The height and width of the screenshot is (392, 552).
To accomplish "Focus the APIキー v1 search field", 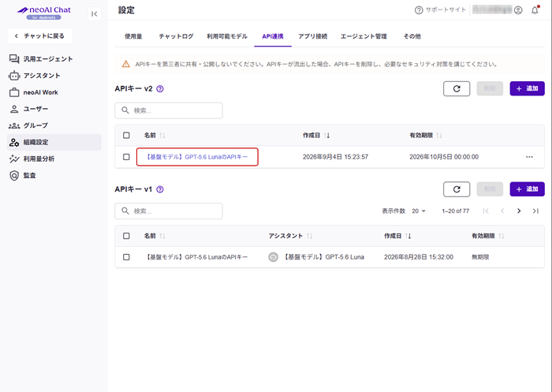I will 169,211.
